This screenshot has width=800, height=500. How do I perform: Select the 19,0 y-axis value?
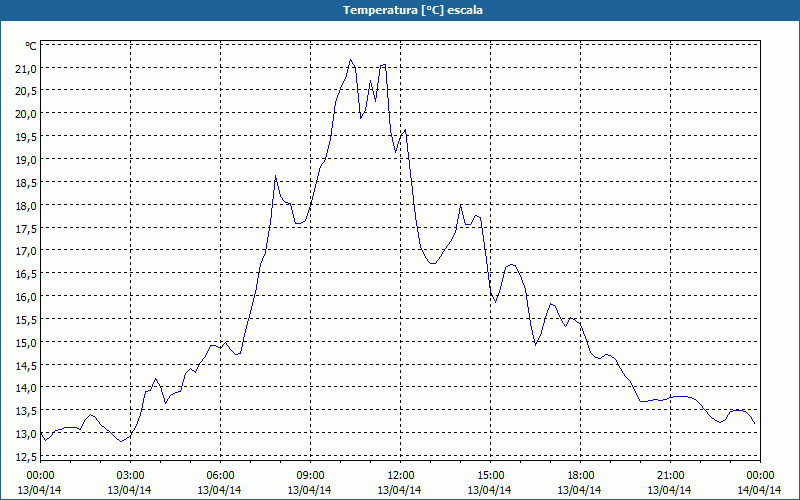coord(26,160)
